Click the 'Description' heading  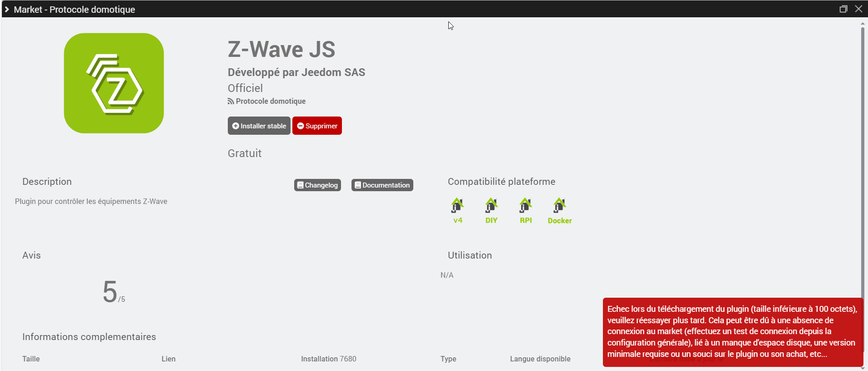click(x=47, y=182)
